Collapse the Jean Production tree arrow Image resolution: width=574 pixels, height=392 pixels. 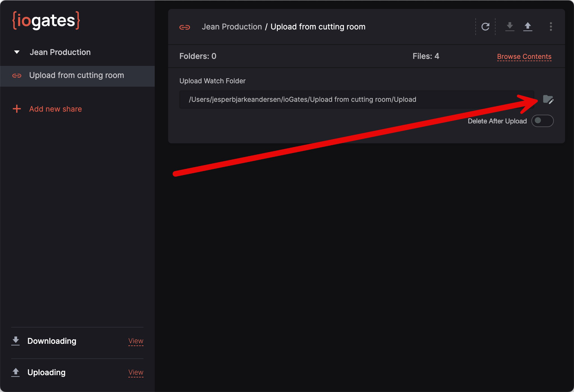tap(17, 52)
